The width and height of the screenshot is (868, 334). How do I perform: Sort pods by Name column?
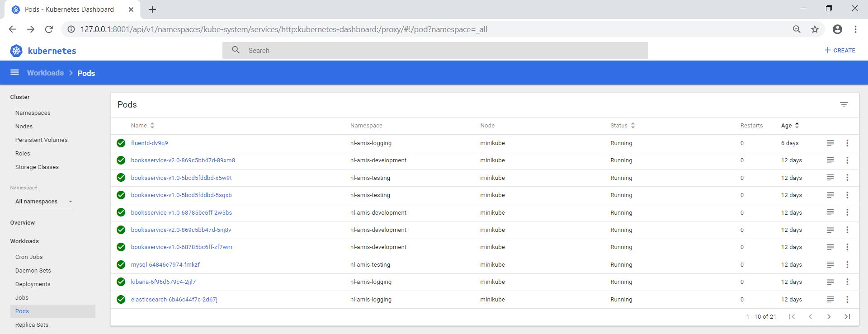[x=139, y=126]
